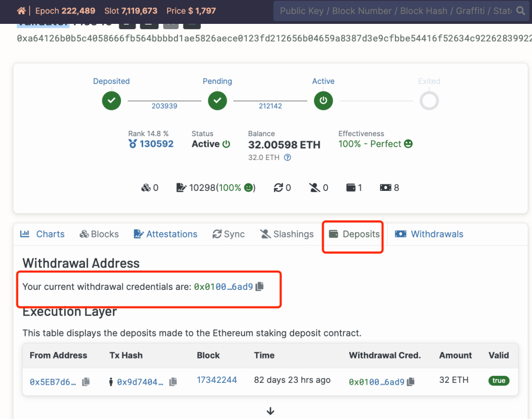Open block 17342244
The image size is (532, 419).
(216, 379)
